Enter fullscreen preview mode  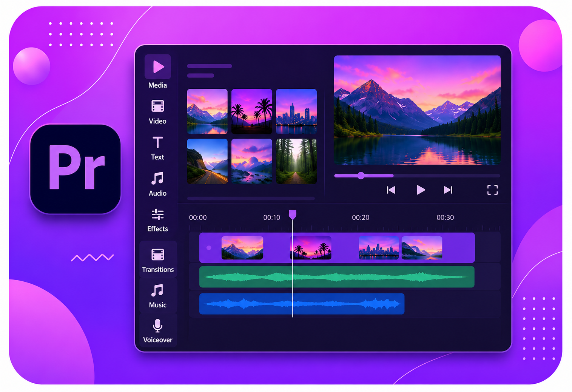(x=492, y=190)
